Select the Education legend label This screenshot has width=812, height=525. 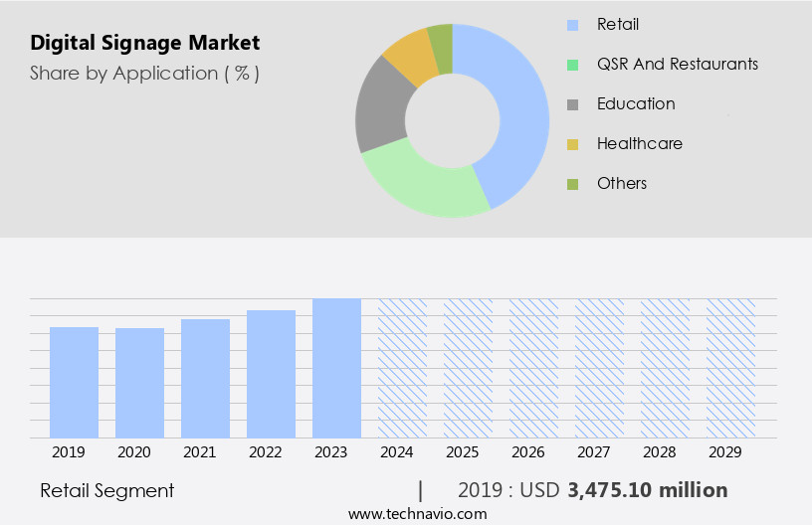(x=636, y=103)
